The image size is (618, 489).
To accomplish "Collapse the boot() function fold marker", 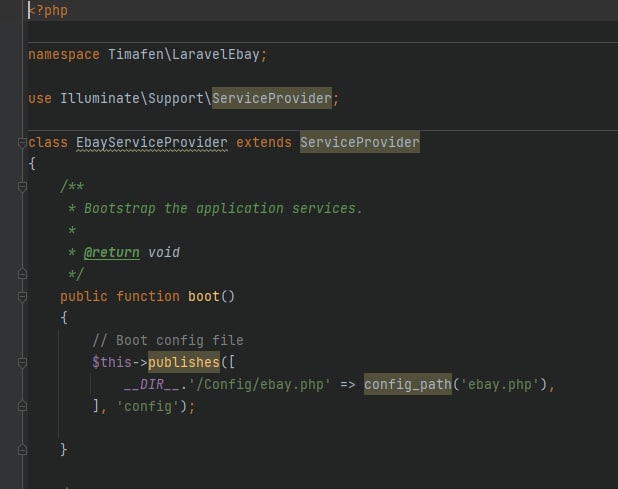I will pyautogui.click(x=22, y=296).
